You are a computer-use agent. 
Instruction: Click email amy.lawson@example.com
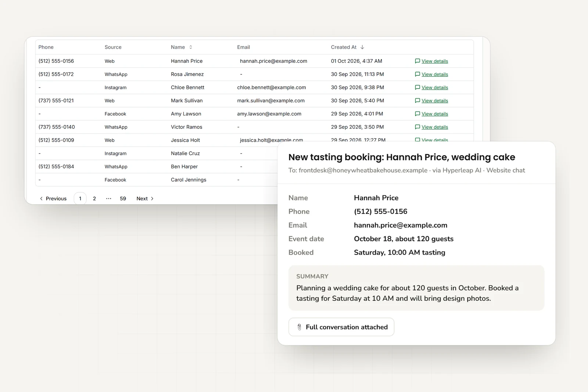click(x=269, y=114)
